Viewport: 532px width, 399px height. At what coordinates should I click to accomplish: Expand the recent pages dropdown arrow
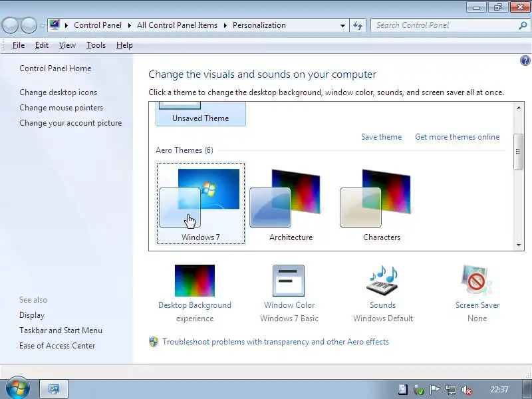tap(42, 25)
